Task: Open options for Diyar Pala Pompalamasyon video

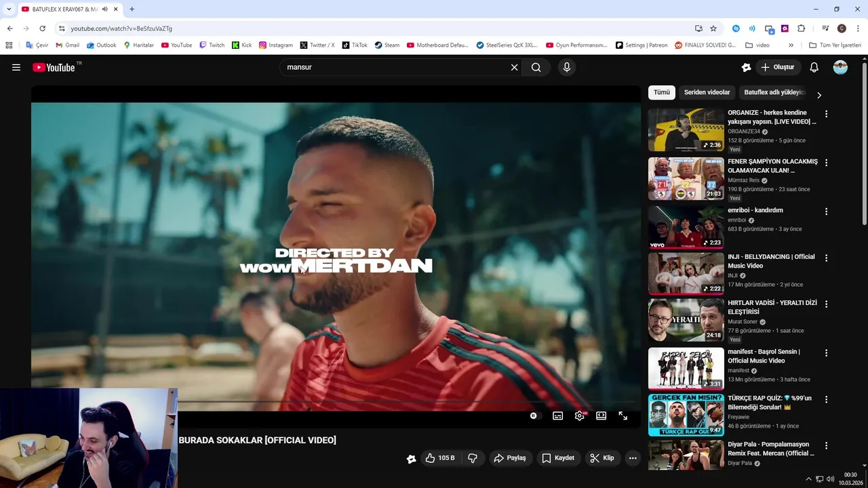Action: tap(826, 445)
